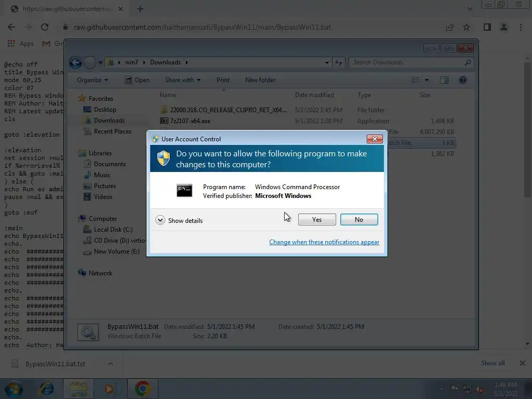Click Open in Explorer toolbar

tap(137, 80)
